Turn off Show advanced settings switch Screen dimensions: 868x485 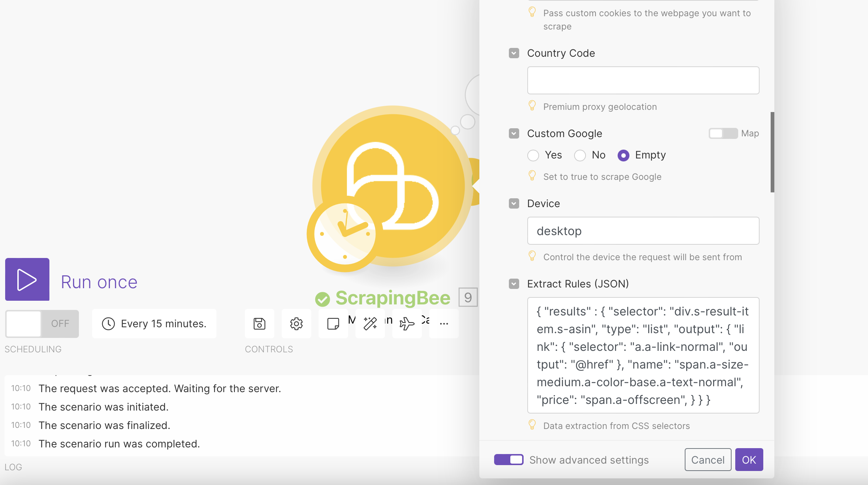click(508, 460)
